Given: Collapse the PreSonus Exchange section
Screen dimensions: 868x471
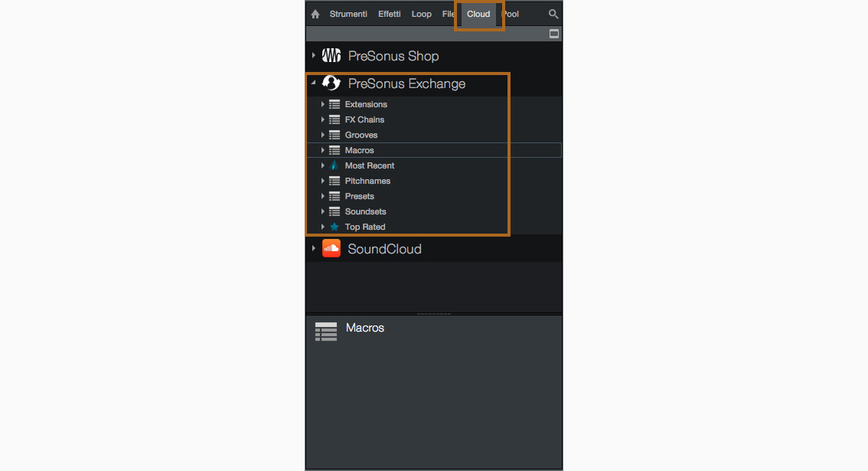Looking at the screenshot, I should (314, 83).
